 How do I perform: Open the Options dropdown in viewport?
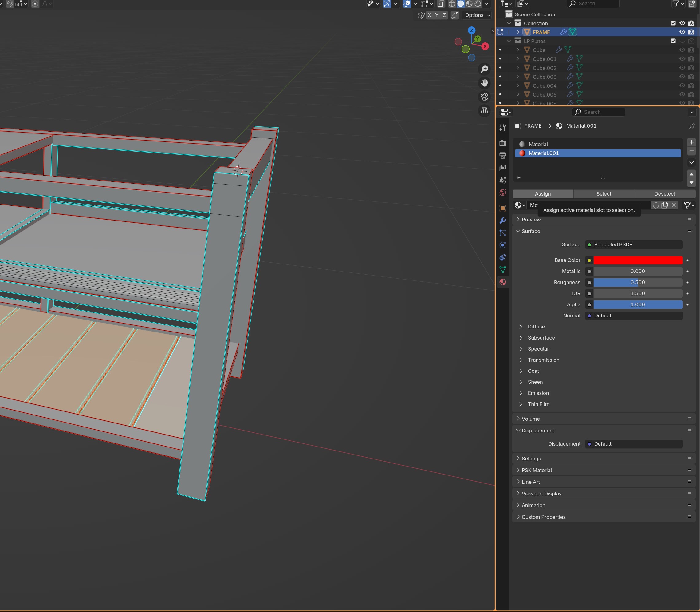click(477, 15)
